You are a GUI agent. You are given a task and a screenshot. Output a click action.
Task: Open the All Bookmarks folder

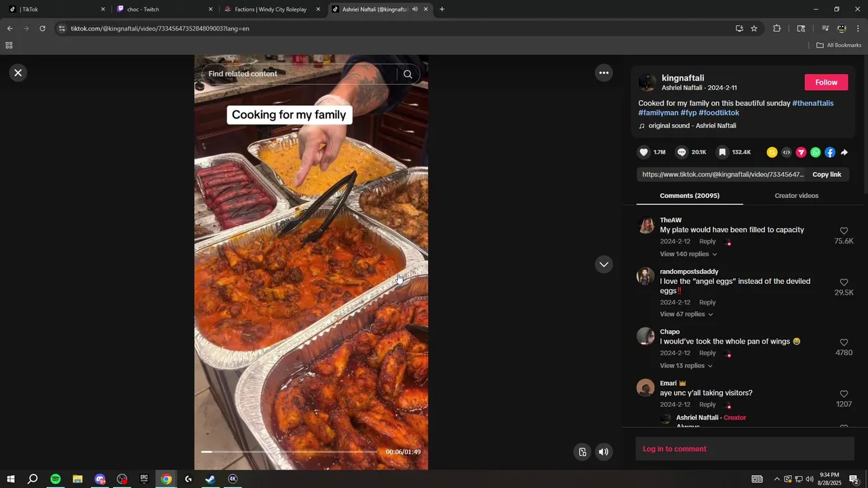tap(839, 45)
